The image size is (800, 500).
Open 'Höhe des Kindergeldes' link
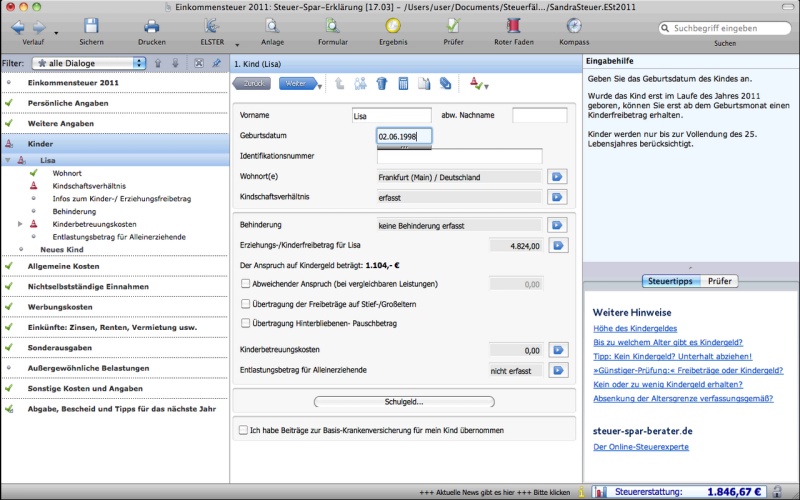tap(635, 329)
